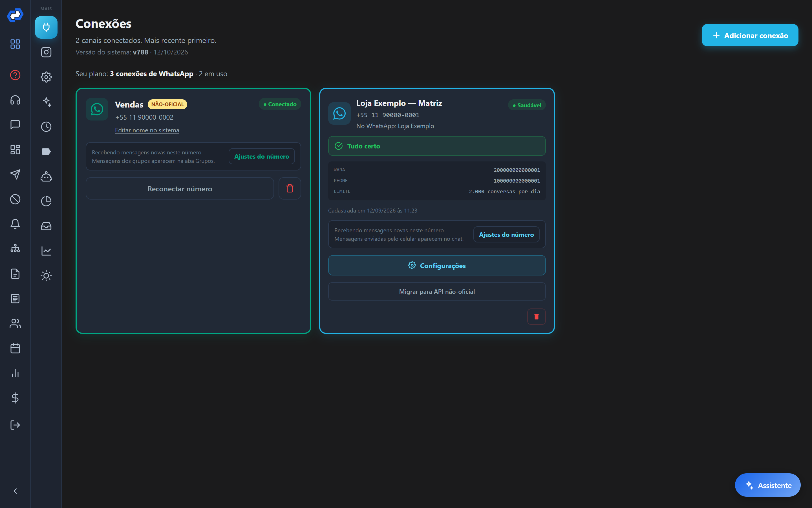The height and width of the screenshot is (508, 812).
Task: Open the inbox tray icon
Action: pos(46,226)
